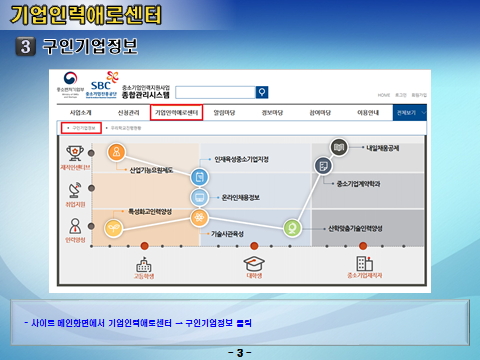Click the school building 고등학생 icon
This screenshot has height=360, width=480.
point(144,265)
